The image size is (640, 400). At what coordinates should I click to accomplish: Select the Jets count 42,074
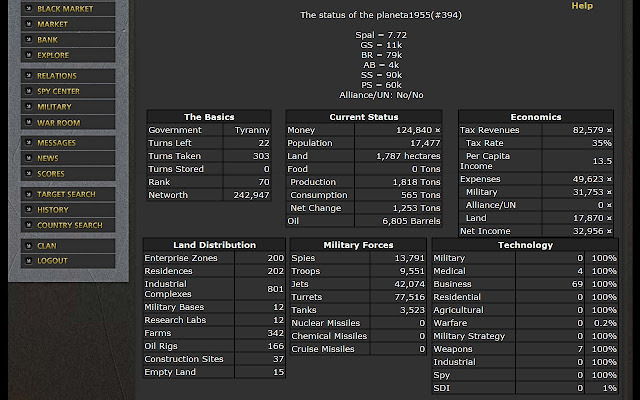coord(410,284)
